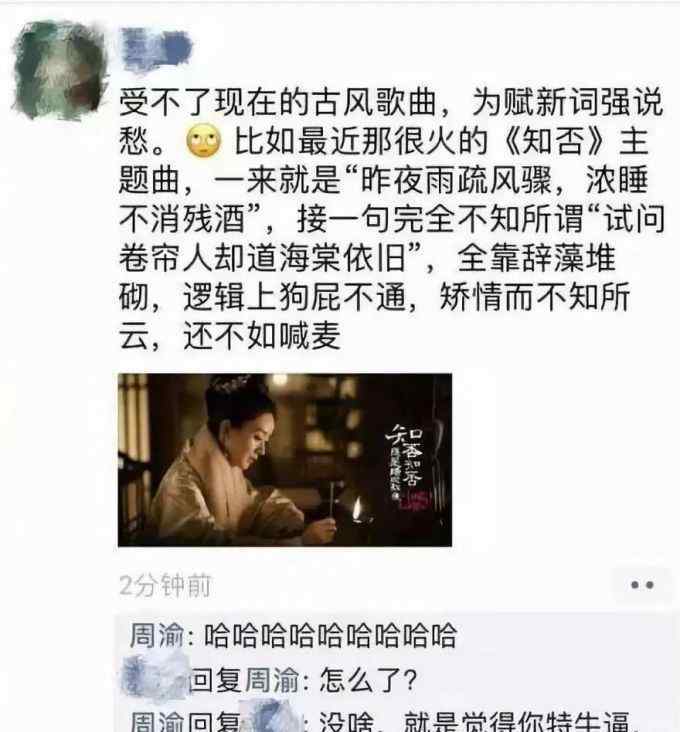
Task: Tap blurred name in 回复周渝 reply
Action: [155, 678]
